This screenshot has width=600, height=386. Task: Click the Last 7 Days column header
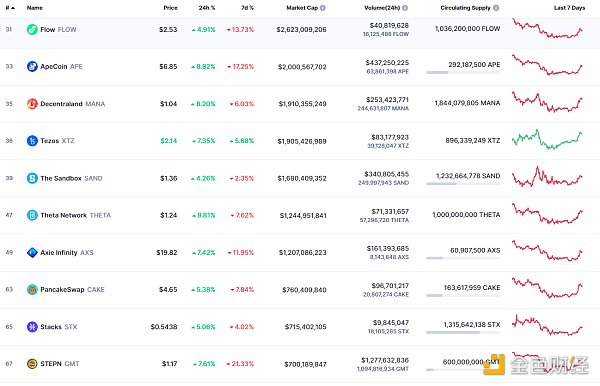(x=569, y=8)
